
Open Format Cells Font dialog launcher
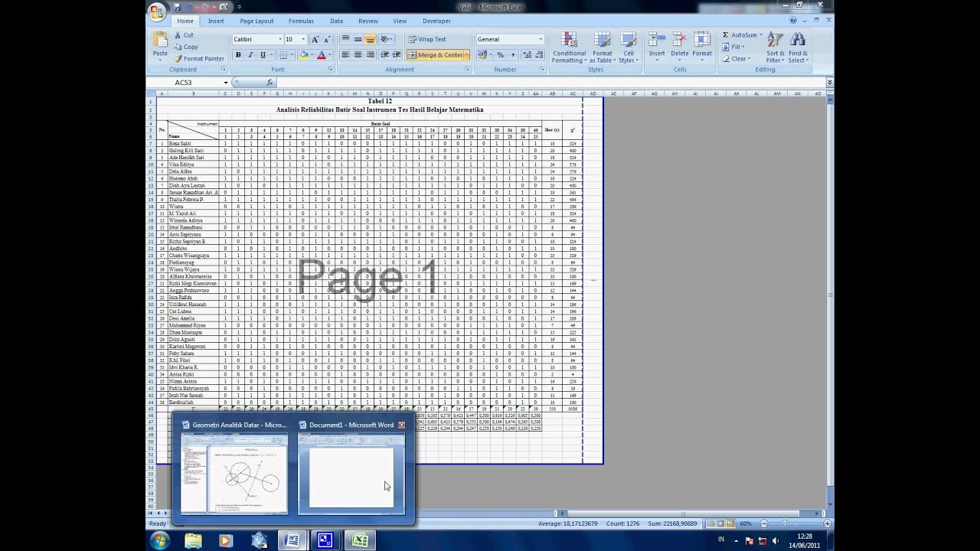pyautogui.click(x=330, y=69)
